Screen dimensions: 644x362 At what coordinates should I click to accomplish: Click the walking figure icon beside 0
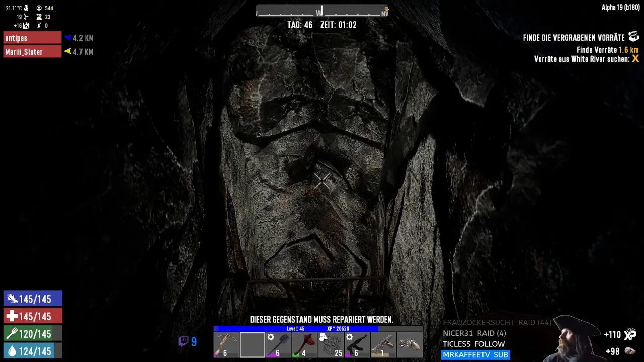pos(39,25)
